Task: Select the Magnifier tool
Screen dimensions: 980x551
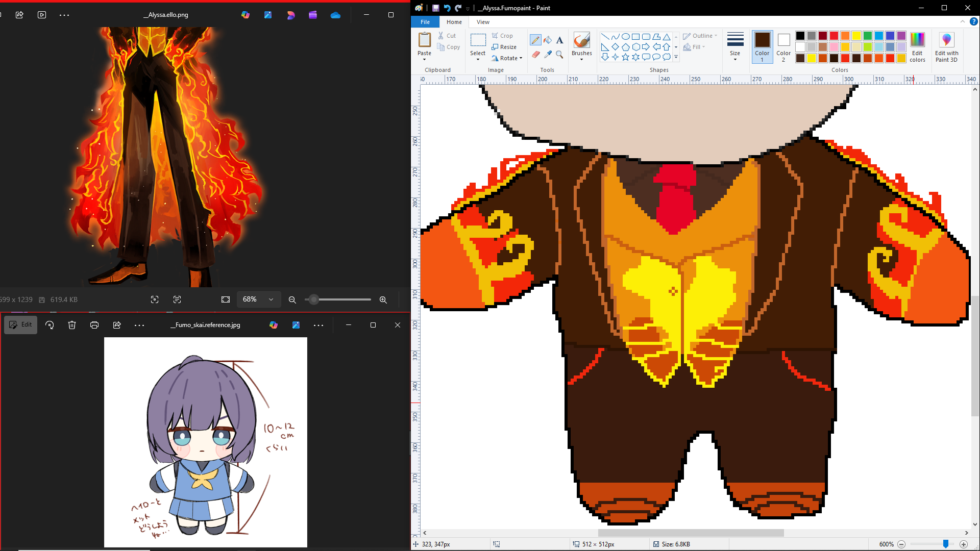Action: (x=559, y=54)
